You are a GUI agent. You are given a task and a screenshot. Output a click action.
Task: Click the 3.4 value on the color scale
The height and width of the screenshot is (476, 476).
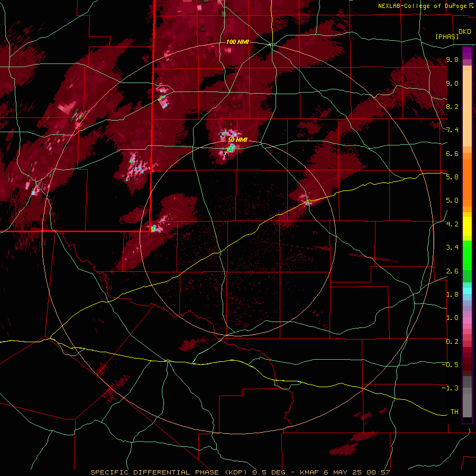[452, 247]
